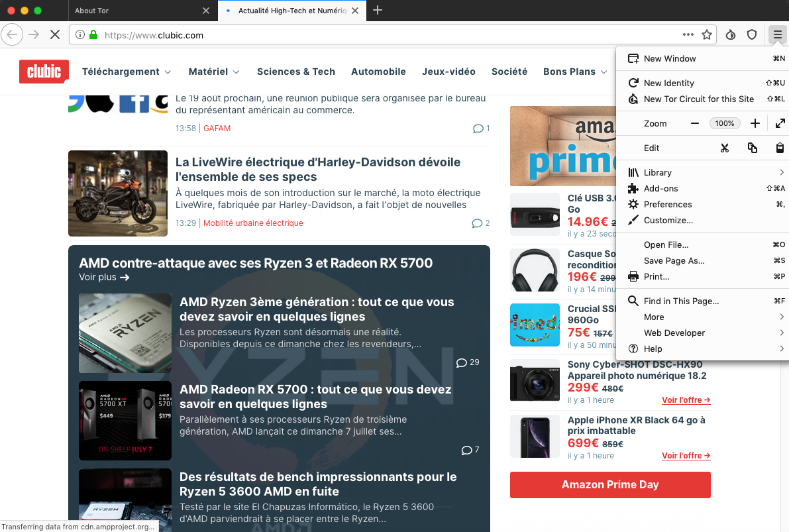Click the forward navigation arrow
Screen dimensions: 789x532
(x=34, y=34)
